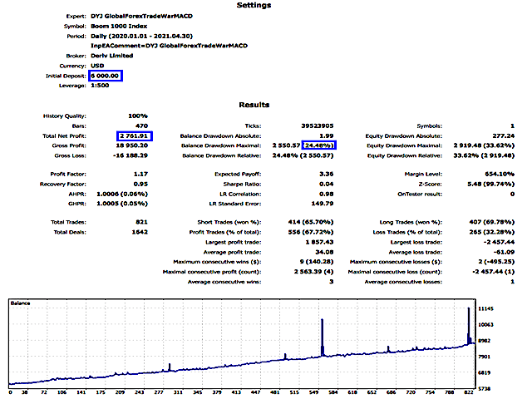Select the Gross Loss value -16 188.29

[x=127, y=155]
